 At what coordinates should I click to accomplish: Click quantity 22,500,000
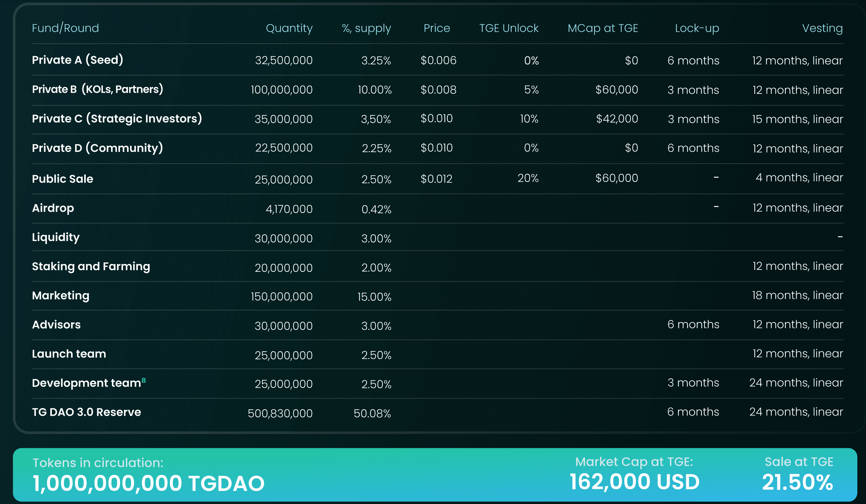coord(283,148)
